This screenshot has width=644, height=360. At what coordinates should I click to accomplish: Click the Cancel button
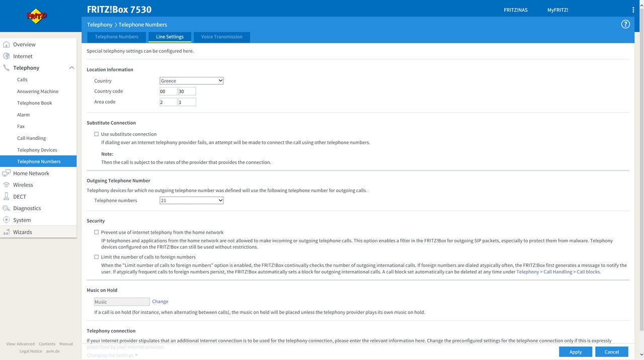[x=612, y=352]
